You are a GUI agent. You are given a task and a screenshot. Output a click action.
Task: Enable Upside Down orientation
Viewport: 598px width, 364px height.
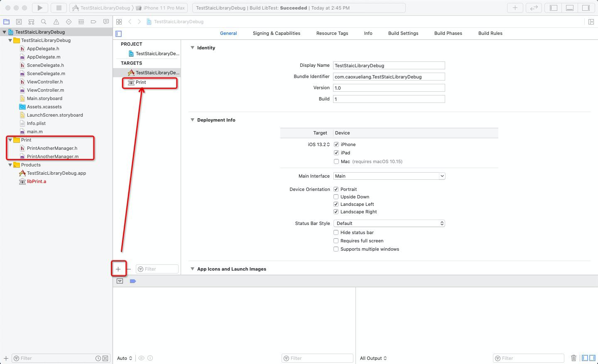[x=336, y=197]
